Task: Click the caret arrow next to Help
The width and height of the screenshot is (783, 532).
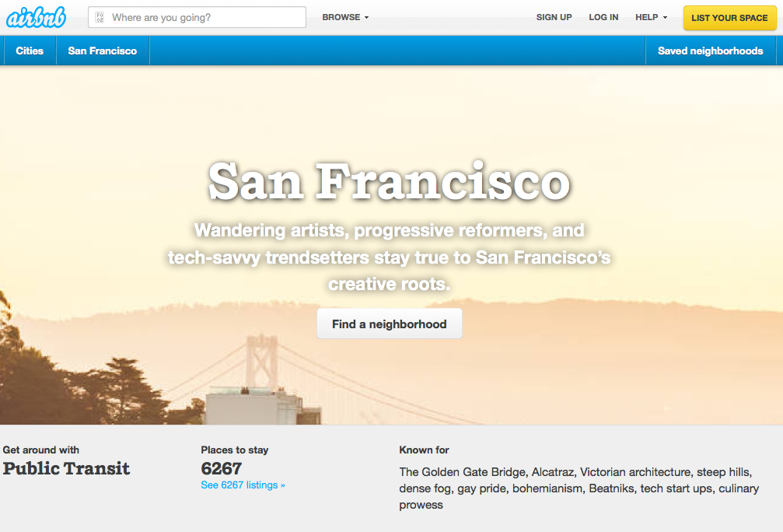Action: (x=665, y=18)
